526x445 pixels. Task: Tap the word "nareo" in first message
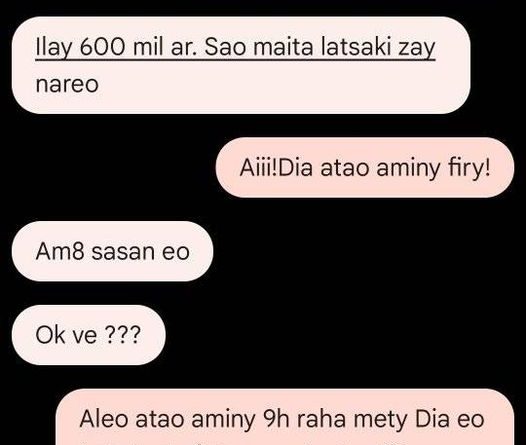click(67, 84)
